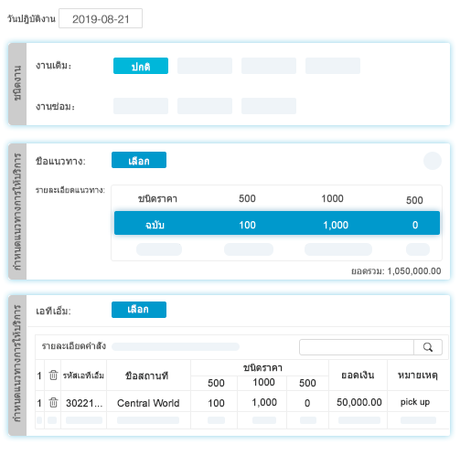
Task: Open the วันปฏิบัติงาน date field 2019-08-21
Action: click(x=101, y=18)
